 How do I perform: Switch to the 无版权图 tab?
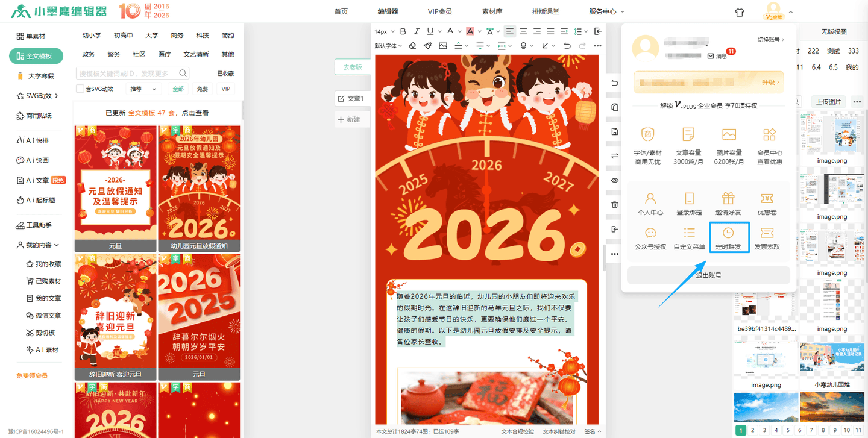tap(834, 32)
